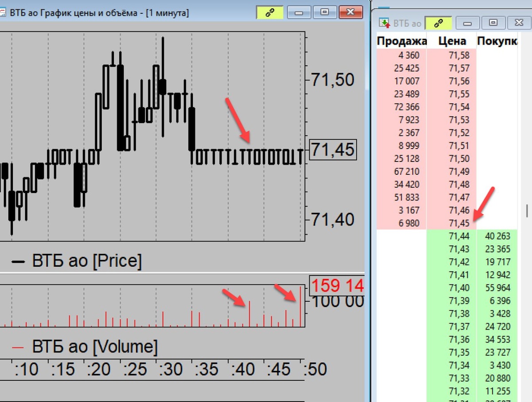The image size is (532, 402).
Task: Click the :10 time axis label
Action: coord(26,369)
